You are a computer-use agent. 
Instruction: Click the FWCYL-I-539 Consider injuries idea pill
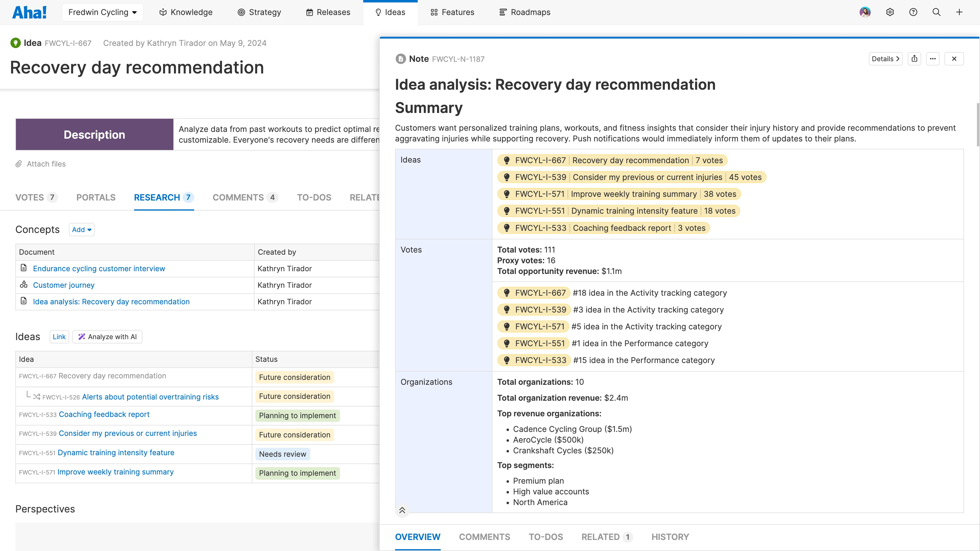[x=631, y=177]
